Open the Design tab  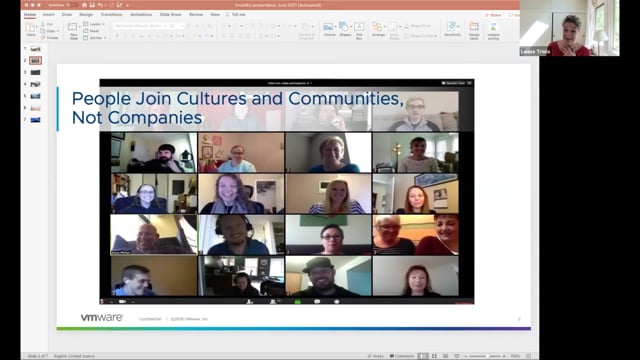point(86,14)
